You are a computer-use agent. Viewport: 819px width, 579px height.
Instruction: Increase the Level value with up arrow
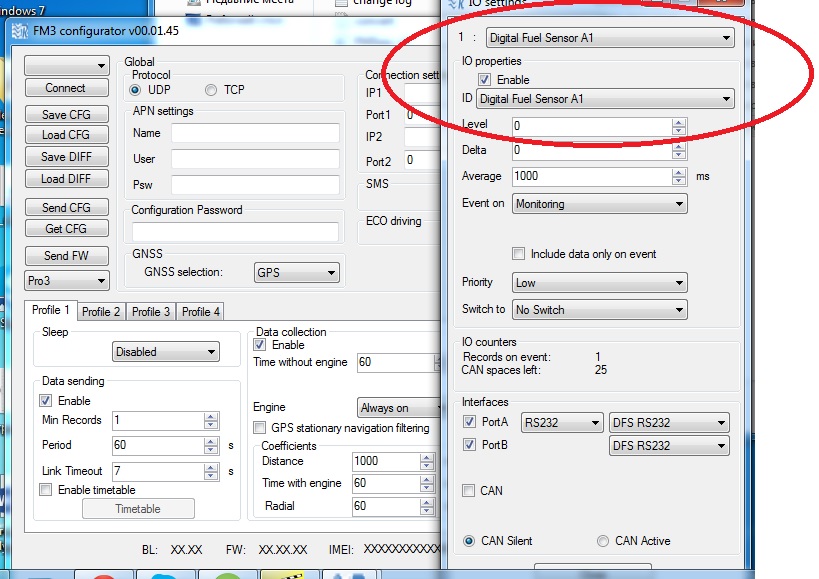(x=679, y=122)
